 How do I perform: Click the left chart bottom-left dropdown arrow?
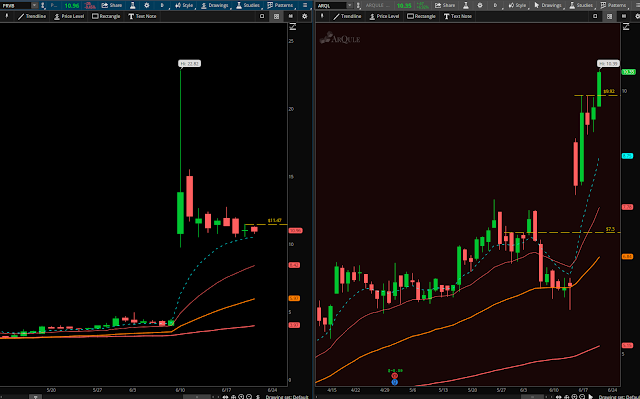click(x=36, y=397)
